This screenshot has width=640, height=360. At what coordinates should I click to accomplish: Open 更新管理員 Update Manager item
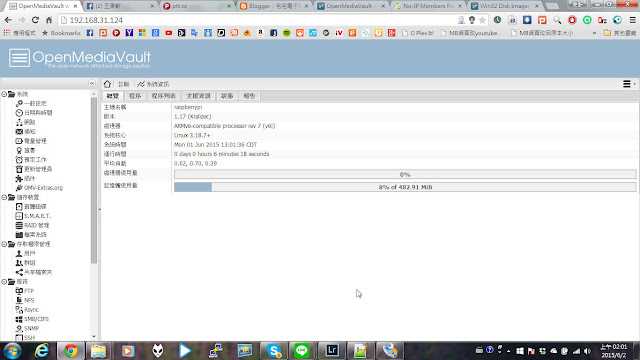(x=34, y=169)
